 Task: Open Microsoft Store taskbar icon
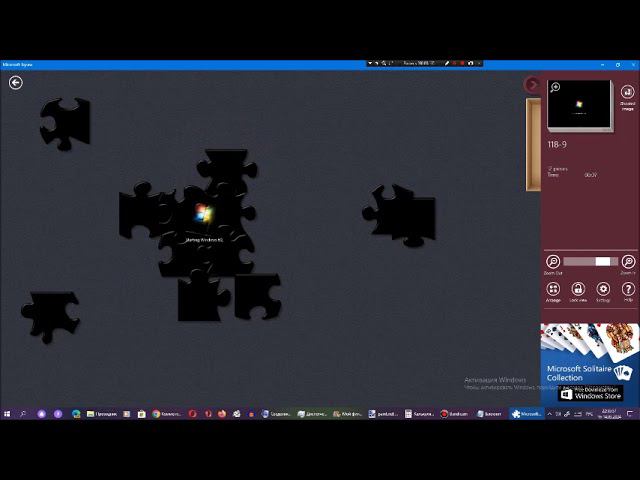click(142, 414)
